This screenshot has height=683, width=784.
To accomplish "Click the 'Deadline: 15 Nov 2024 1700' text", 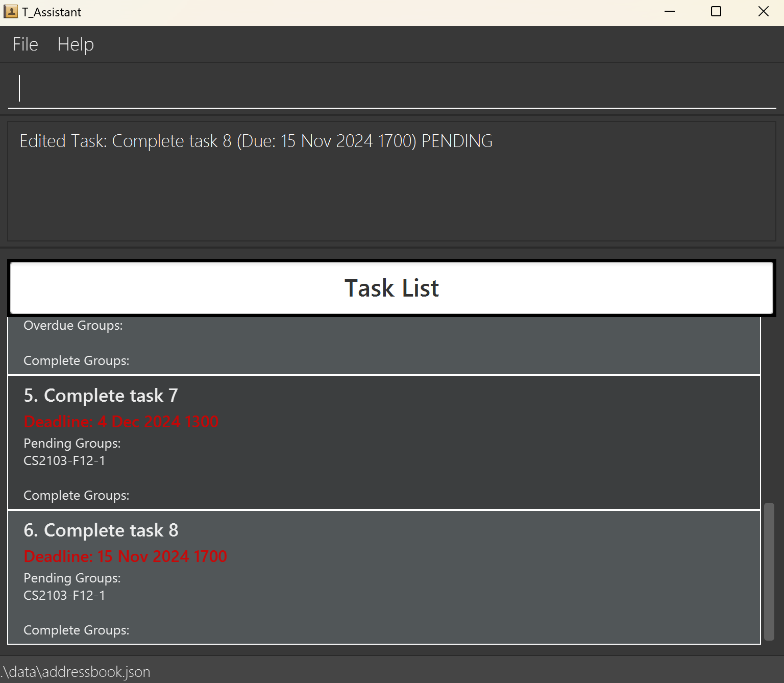I will 125,556.
